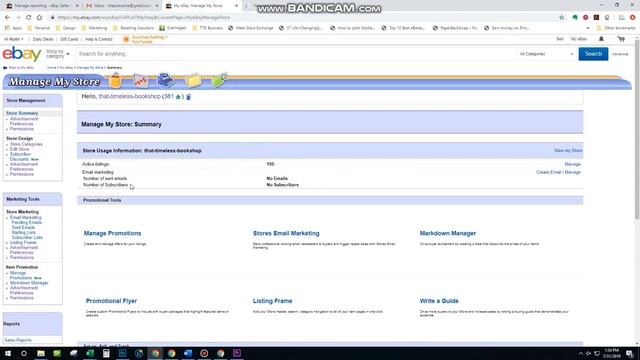Click the eBay logo

pyautogui.click(x=22, y=54)
